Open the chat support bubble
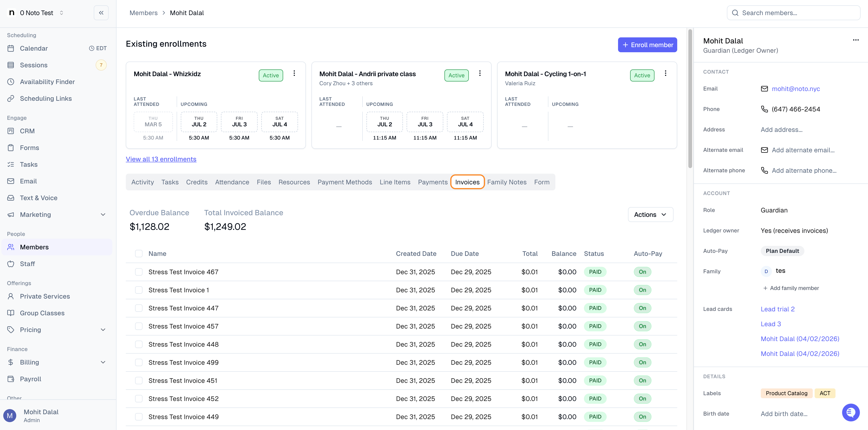The height and width of the screenshot is (430, 868). [x=851, y=413]
